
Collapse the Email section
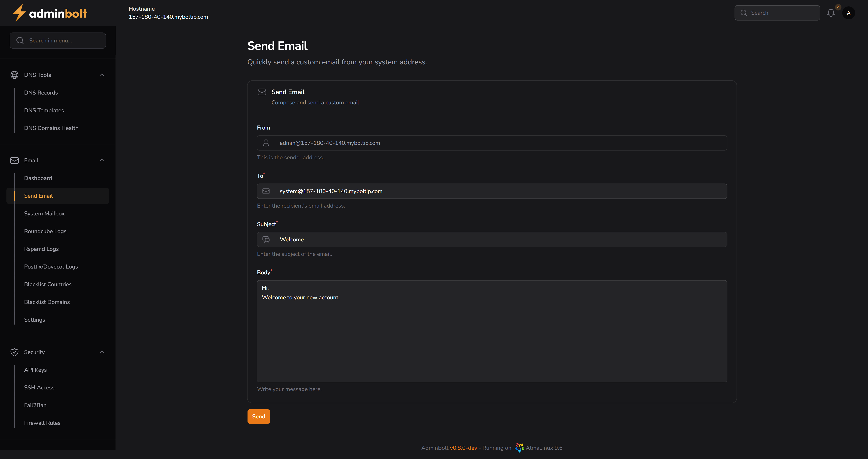(102, 160)
